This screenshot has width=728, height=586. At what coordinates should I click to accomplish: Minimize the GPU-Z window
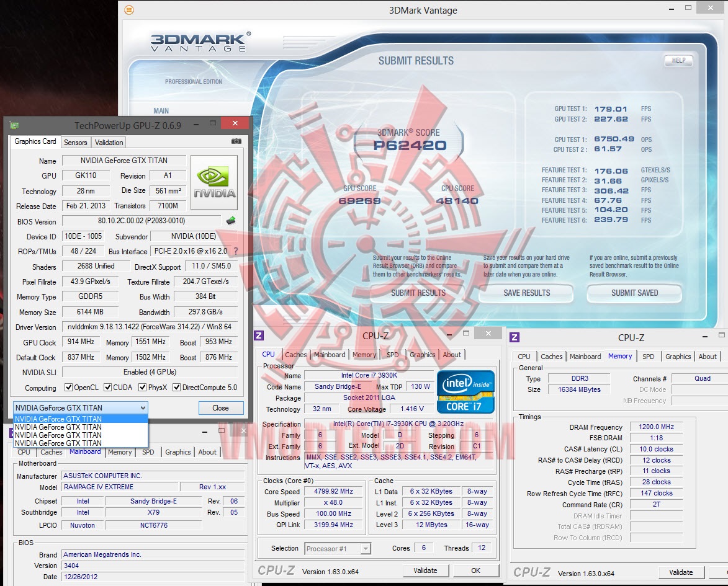(x=196, y=124)
